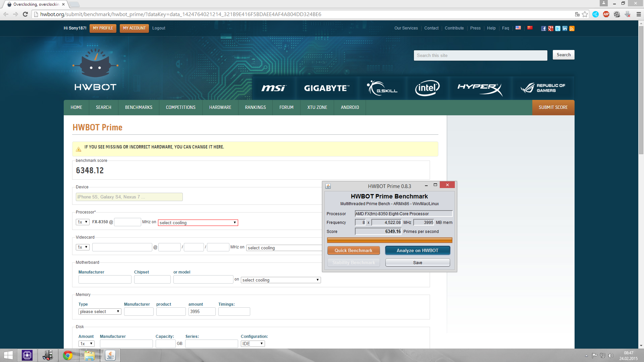Open the HARDWARE menu item
Screen dimensions: 644x362
(x=220, y=107)
